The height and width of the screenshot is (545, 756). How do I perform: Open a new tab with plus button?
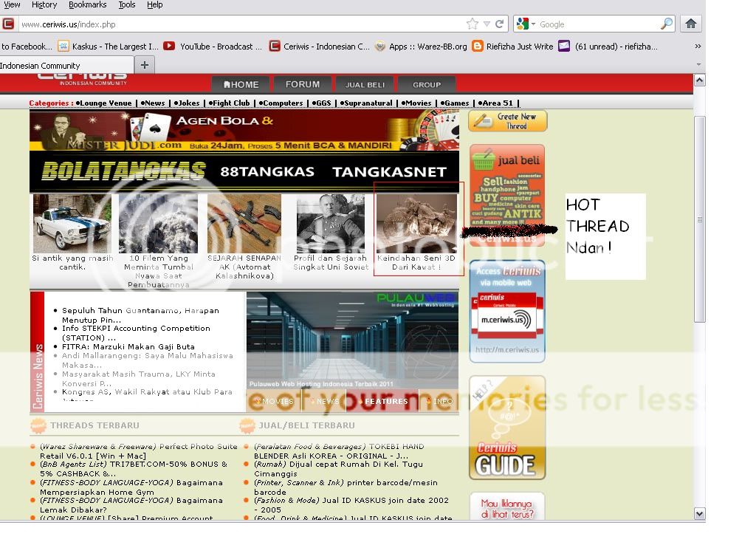coord(145,65)
